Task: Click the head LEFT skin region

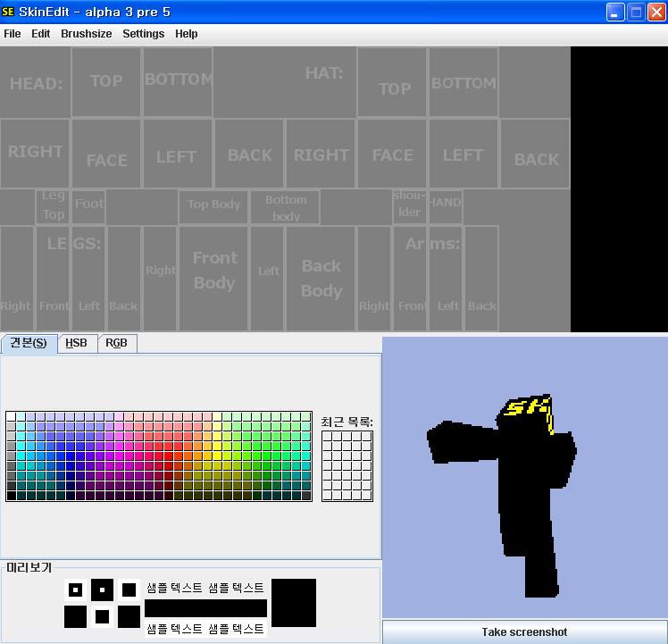Action: 178,154
